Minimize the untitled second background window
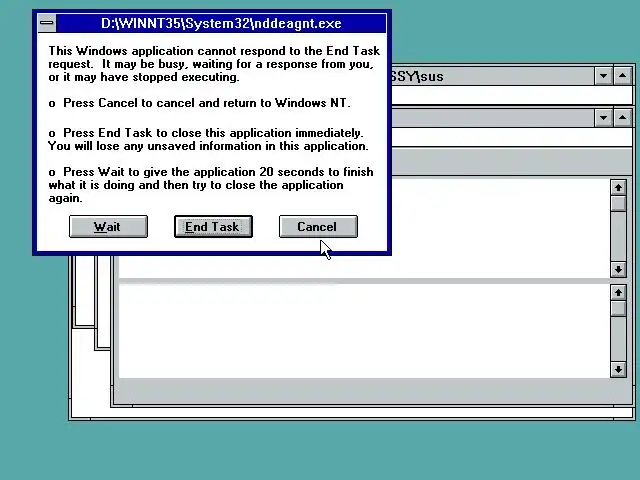This screenshot has width=640, height=480. pyautogui.click(x=603, y=118)
